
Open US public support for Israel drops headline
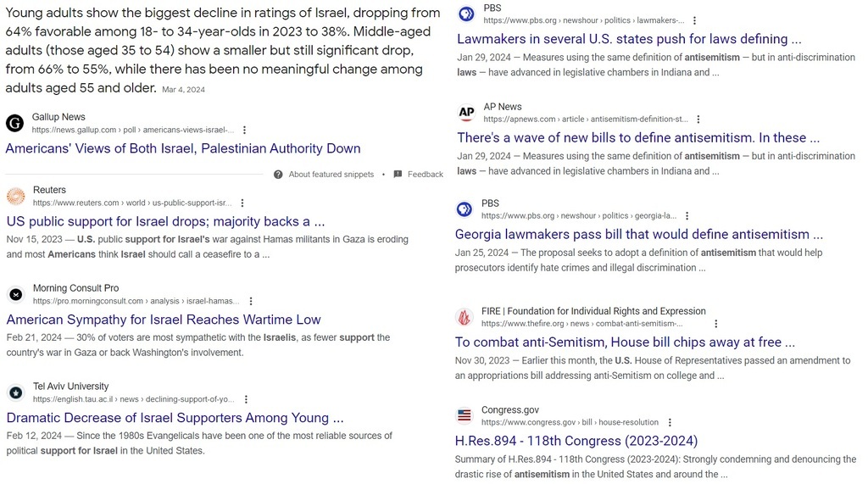(165, 221)
